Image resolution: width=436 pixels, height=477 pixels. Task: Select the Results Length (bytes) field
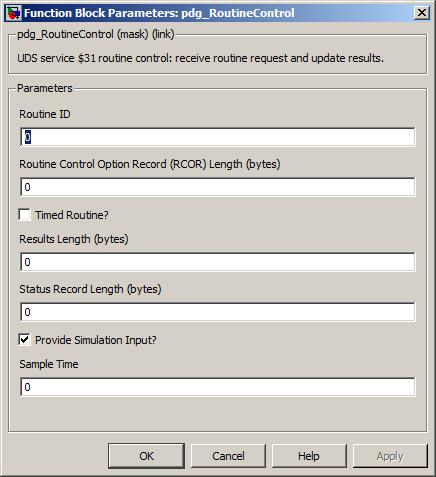(x=218, y=262)
